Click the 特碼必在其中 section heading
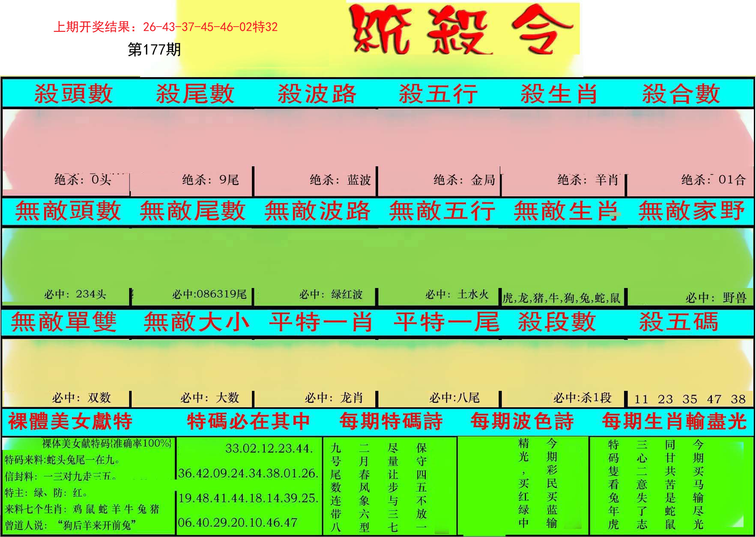The image size is (756, 537). pyautogui.click(x=248, y=421)
